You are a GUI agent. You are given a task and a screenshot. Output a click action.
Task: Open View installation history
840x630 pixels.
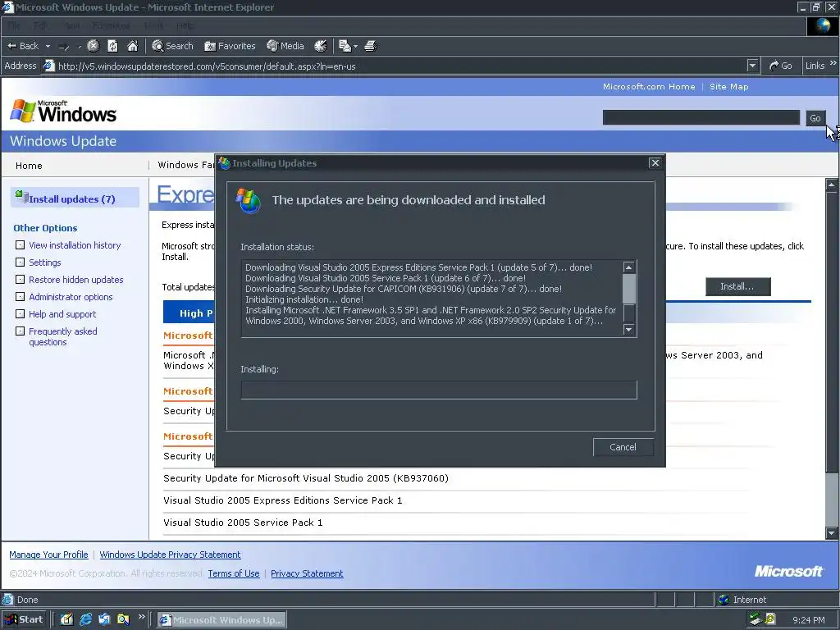click(75, 245)
